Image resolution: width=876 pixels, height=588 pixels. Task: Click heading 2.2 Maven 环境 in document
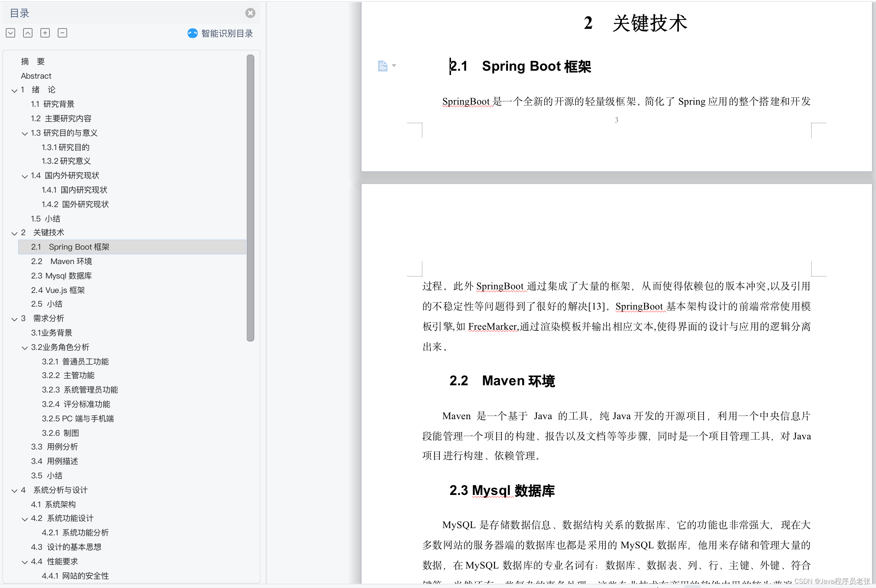pyautogui.click(x=502, y=381)
